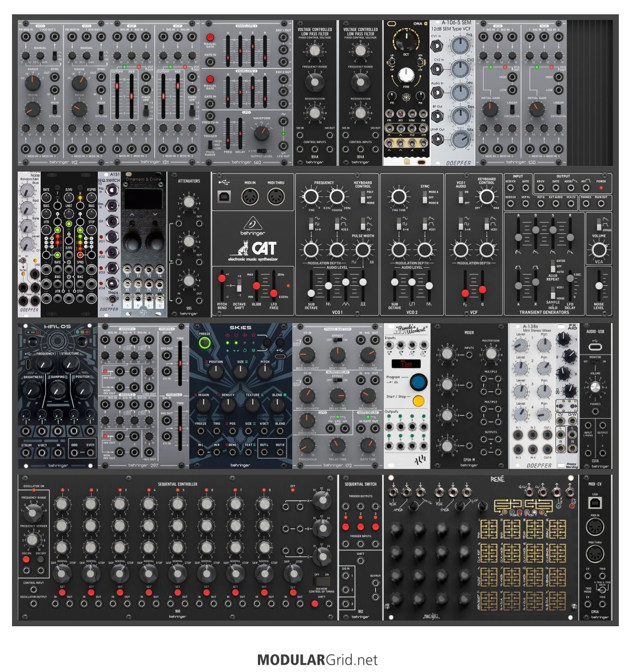Screen dimensions: 636x672
Task: Flip the CAT OCTAVE SHIFT switch
Action: pos(239,285)
